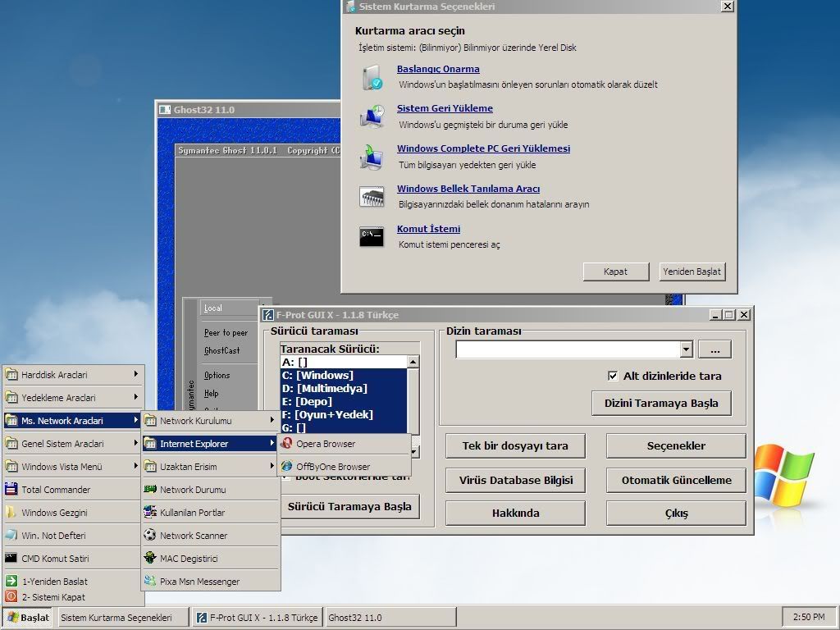Click the 2-Sistemi Kapat red power icon

11,596
